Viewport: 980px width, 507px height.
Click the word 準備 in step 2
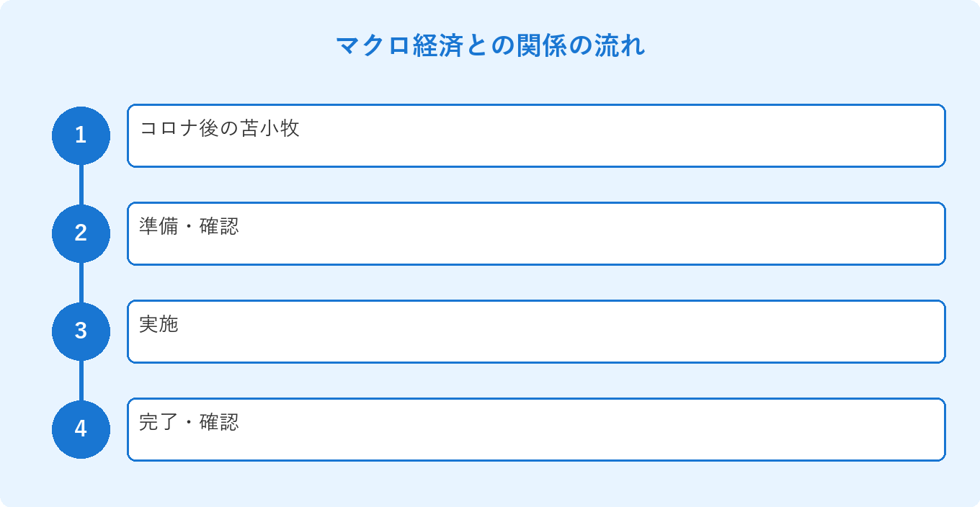[159, 227]
